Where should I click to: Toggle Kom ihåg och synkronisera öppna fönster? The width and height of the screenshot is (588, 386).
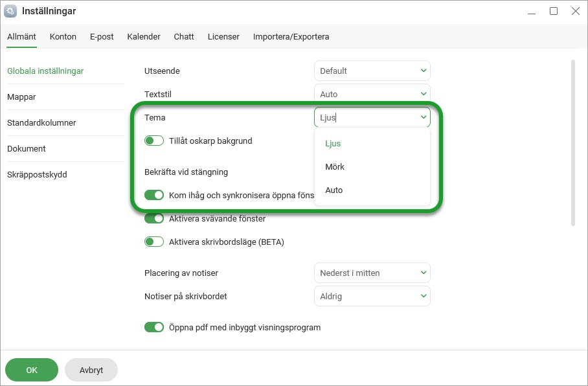tap(154, 195)
